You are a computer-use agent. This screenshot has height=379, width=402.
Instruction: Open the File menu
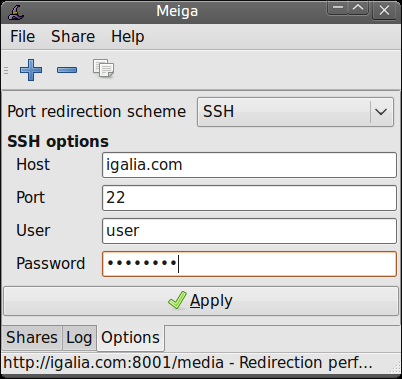click(x=22, y=36)
